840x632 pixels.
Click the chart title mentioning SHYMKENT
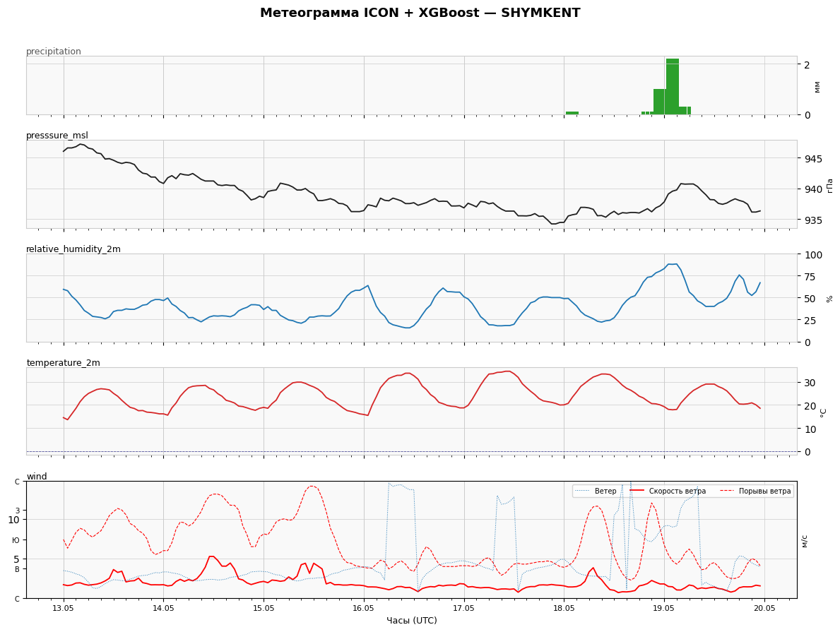(420, 13)
